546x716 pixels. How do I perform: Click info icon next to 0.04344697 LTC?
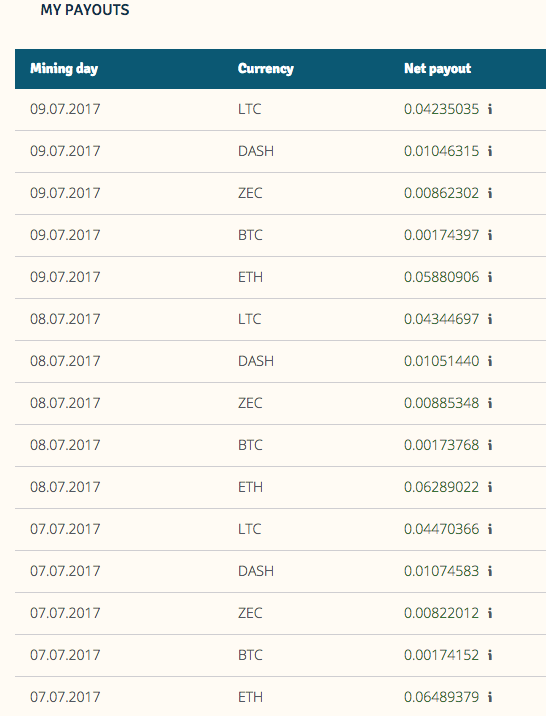[x=490, y=319]
